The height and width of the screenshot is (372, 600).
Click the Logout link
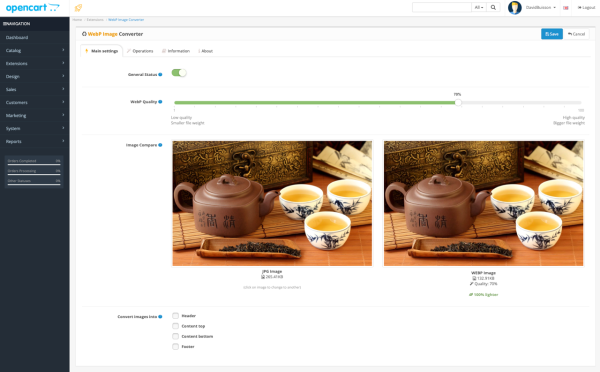click(x=586, y=8)
